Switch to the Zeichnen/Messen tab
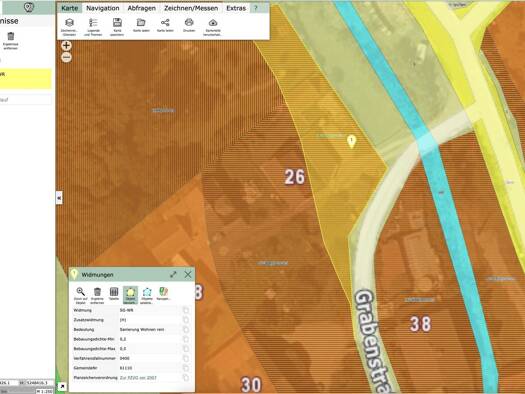 (191, 8)
